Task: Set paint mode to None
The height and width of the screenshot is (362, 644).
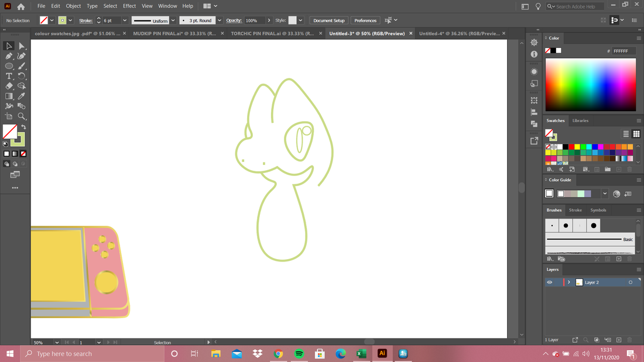Action: click(x=23, y=153)
